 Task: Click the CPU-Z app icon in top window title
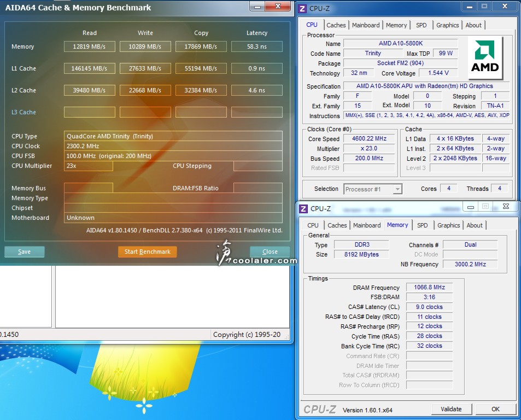coord(302,8)
